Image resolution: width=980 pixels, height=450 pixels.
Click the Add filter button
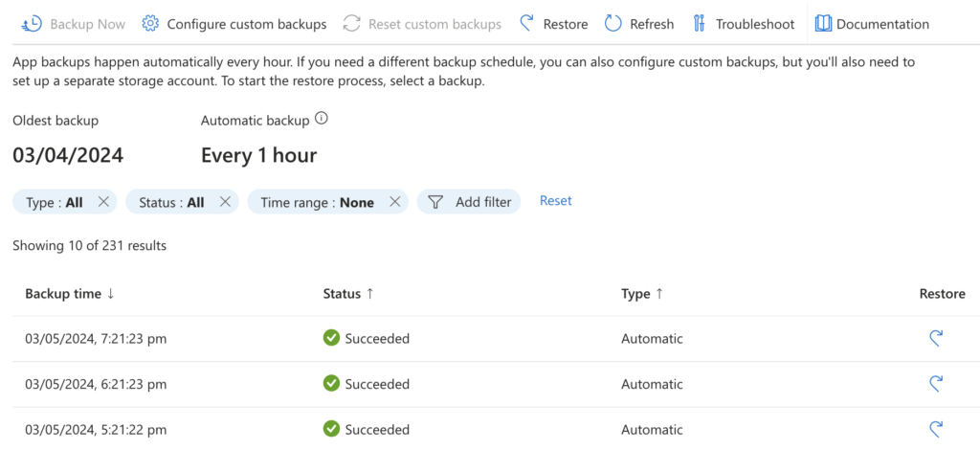(469, 202)
